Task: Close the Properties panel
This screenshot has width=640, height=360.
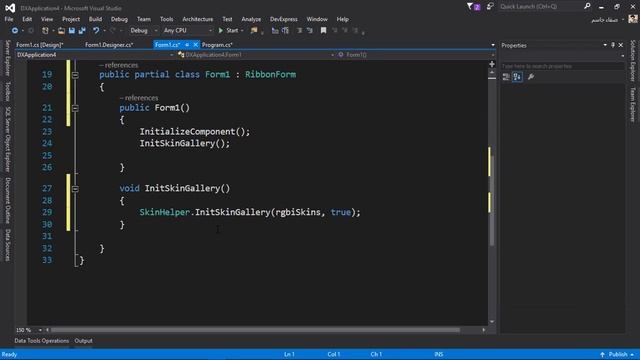Action: pyautogui.click(x=621, y=45)
